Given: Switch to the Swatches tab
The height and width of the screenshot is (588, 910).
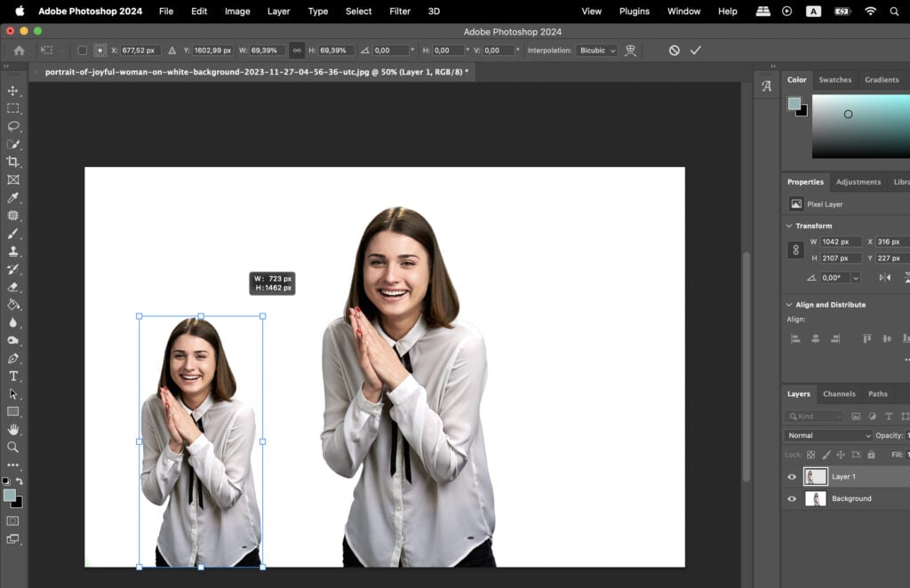Looking at the screenshot, I should click(x=834, y=79).
